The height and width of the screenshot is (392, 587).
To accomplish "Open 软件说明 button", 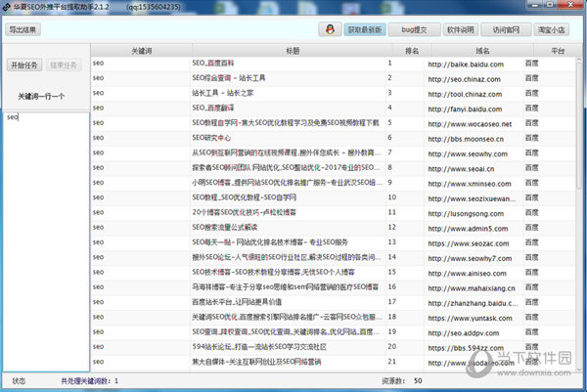I will pos(461,29).
